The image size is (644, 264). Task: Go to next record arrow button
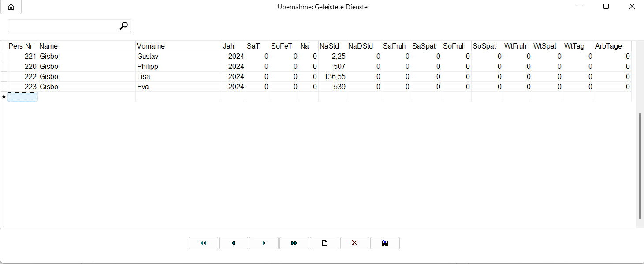(x=264, y=243)
